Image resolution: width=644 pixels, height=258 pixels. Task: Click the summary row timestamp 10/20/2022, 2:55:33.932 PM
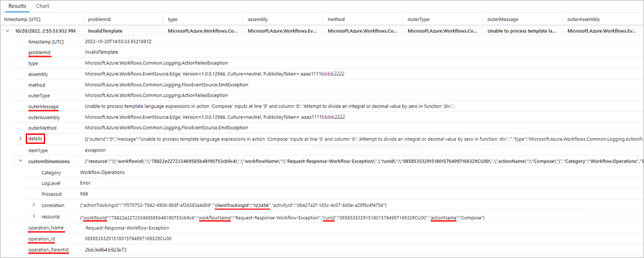click(45, 31)
